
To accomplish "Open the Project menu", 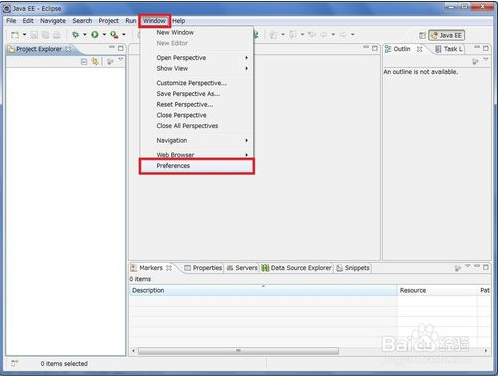I will click(108, 21).
